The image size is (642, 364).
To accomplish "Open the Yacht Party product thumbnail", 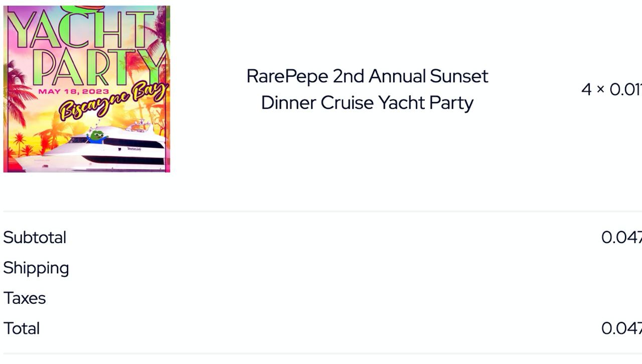I will click(87, 89).
